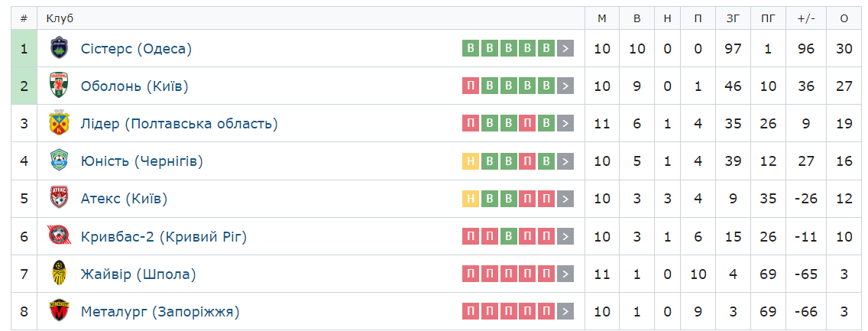The image size is (868, 331).
Task: Click the Кривбас-2 club logo
Action: (x=59, y=236)
